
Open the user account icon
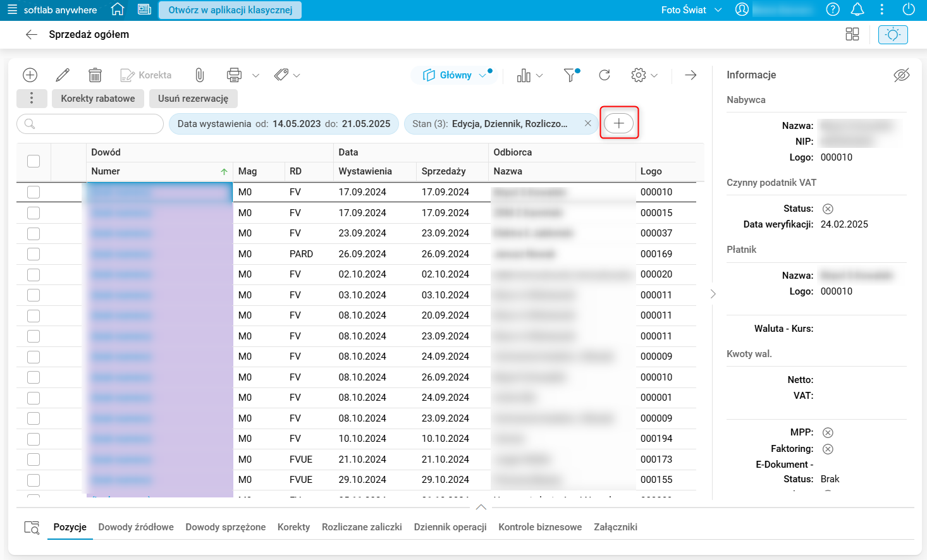pos(742,9)
